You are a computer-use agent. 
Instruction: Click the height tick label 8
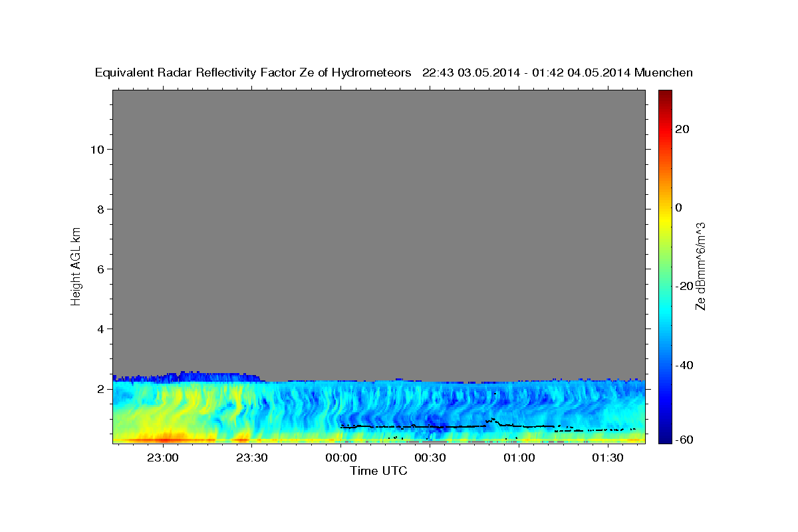101,209
